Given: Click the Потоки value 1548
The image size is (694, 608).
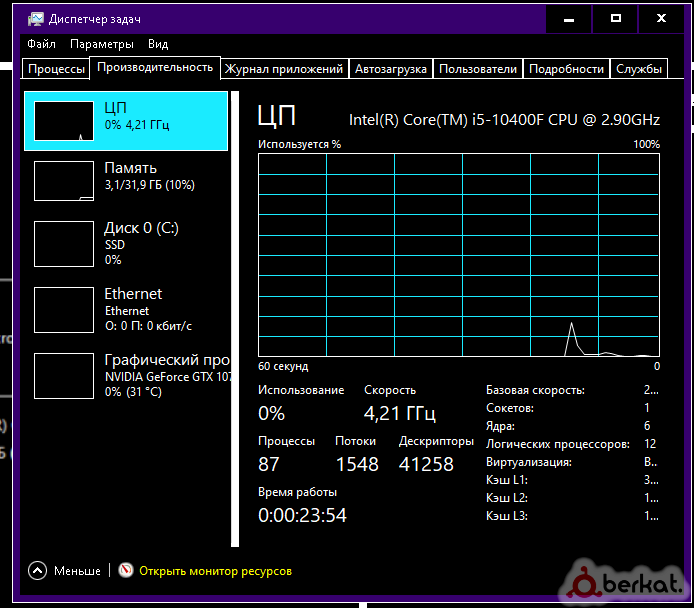Looking at the screenshot, I should [x=357, y=464].
